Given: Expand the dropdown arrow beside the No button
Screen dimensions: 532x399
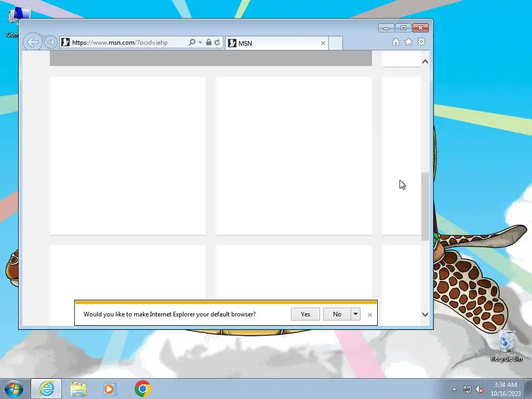Looking at the screenshot, I should (x=355, y=314).
